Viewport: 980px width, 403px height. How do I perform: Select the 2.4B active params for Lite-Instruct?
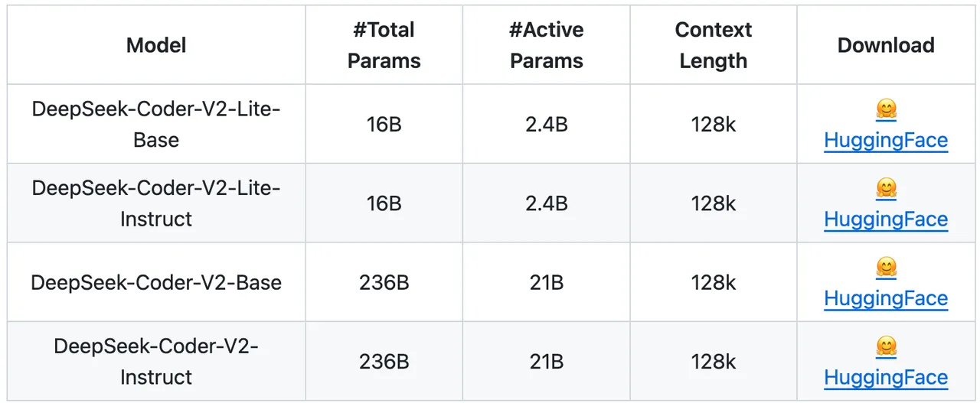coord(547,203)
